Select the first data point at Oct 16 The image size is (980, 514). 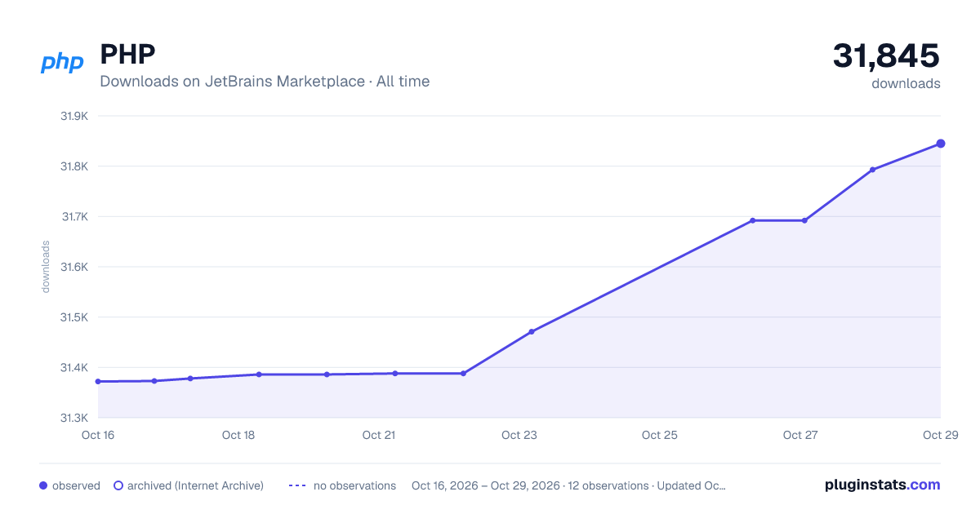pos(98,381)
